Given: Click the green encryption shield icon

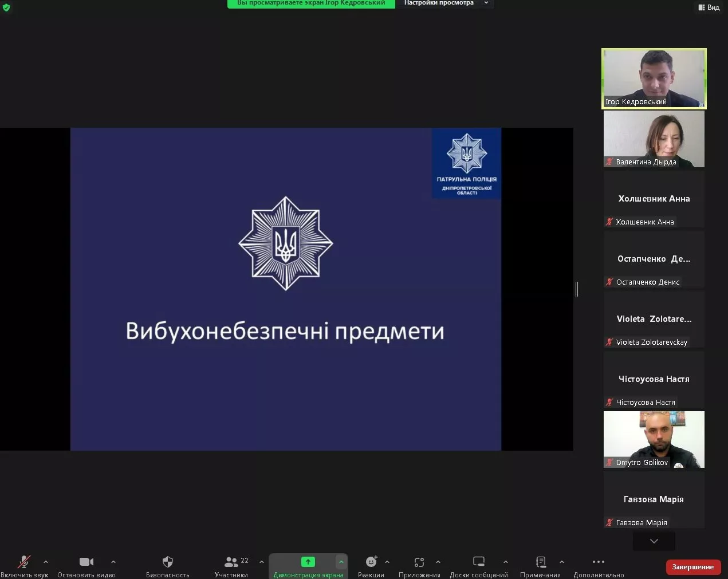Looking at the screenshot, I should [6, 7].
